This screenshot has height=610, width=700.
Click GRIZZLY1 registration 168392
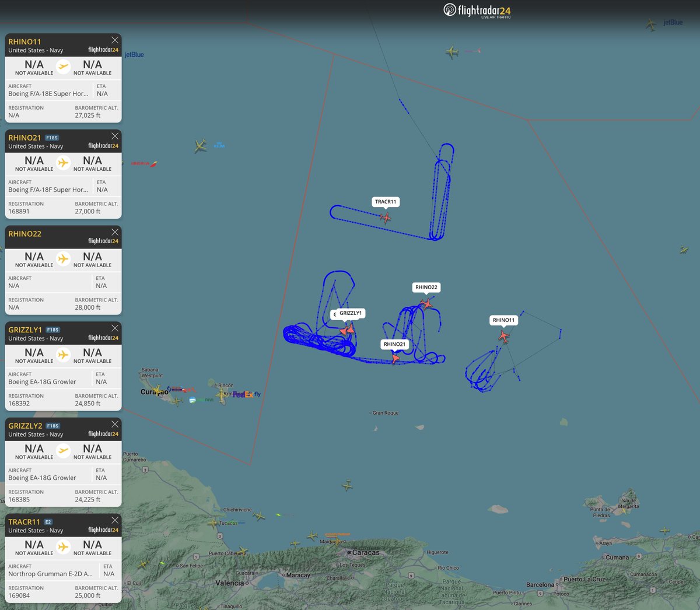coord(19,404)
